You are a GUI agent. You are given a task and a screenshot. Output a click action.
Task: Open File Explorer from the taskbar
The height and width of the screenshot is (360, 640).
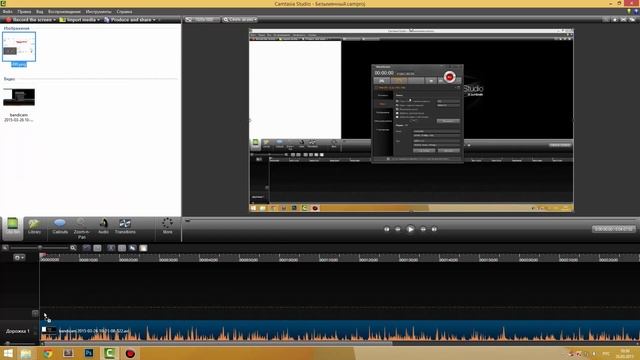click(26, 353)
